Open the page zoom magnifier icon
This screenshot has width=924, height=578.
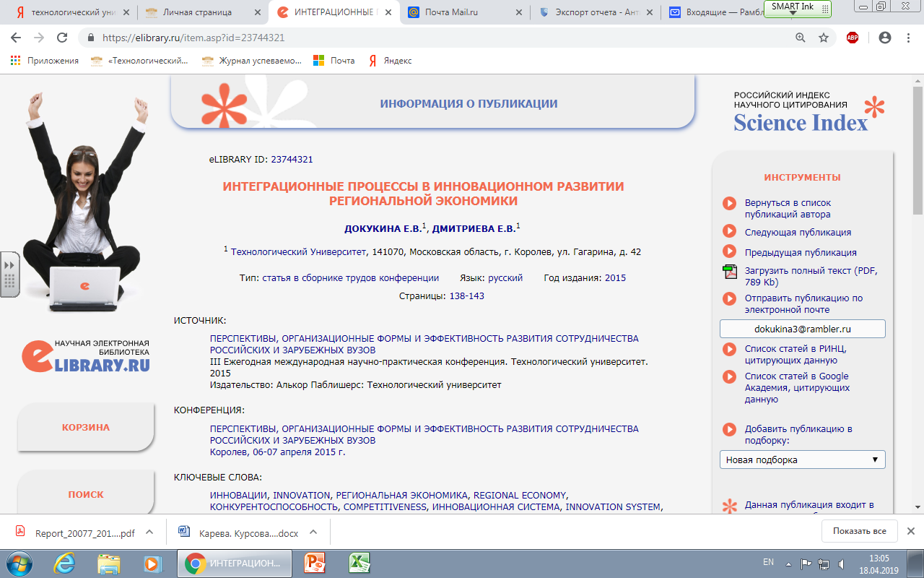800,38
